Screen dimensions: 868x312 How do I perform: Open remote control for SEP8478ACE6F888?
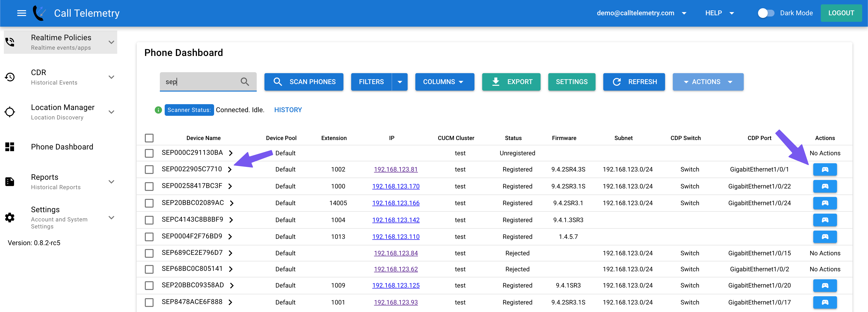pos(825,302)
